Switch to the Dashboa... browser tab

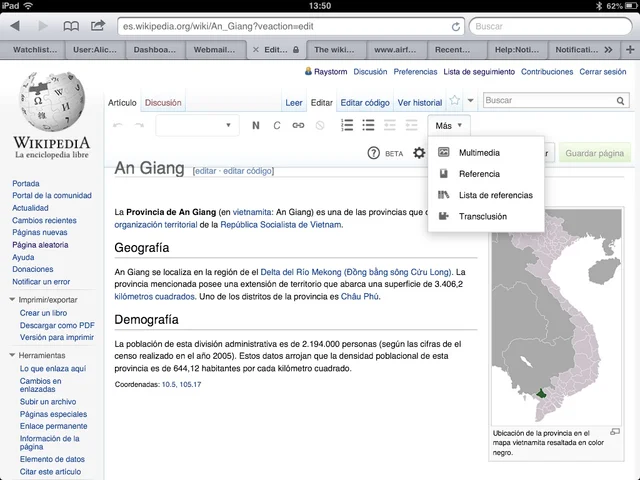point(155,50)
